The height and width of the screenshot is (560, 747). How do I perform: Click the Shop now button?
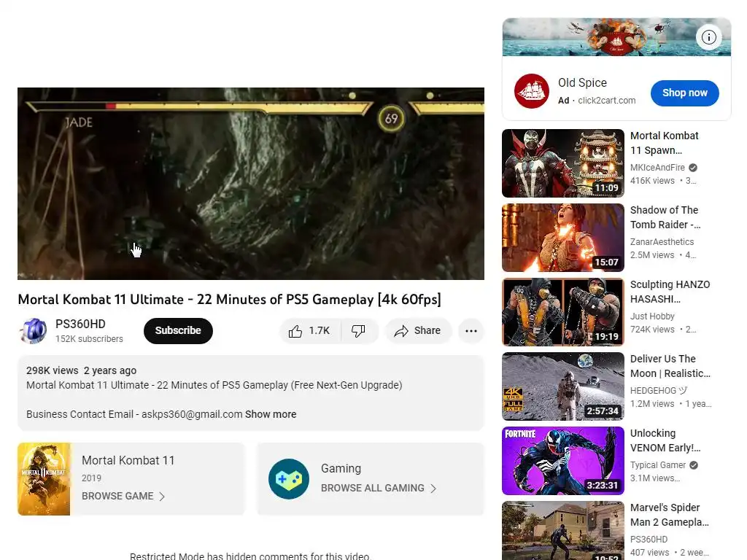684,93
